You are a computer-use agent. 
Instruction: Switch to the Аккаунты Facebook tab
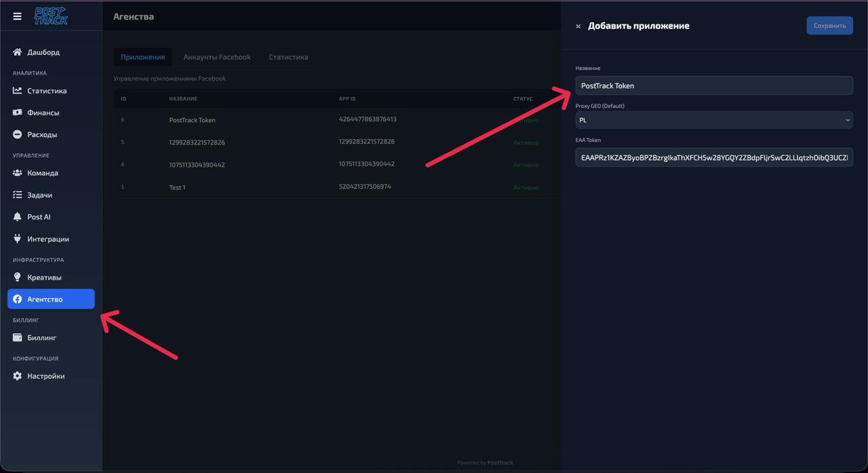point(216,57)
